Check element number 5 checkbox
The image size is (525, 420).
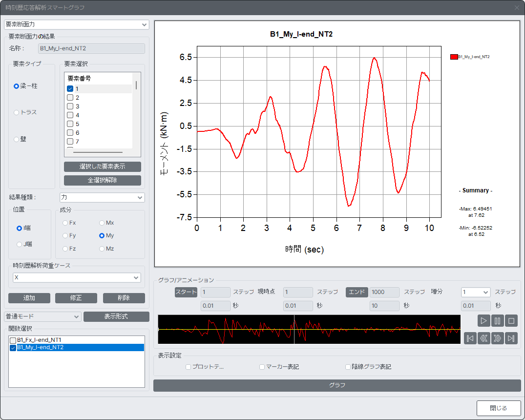tap(70, 124)
